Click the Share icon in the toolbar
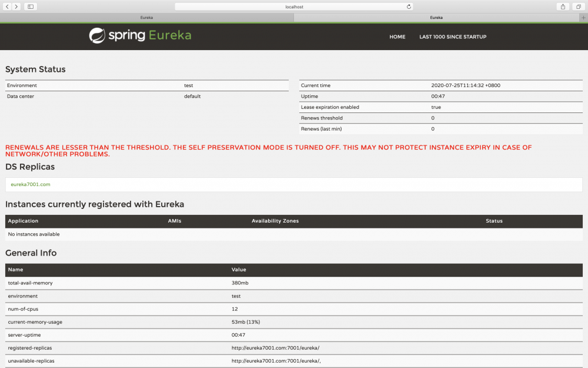This screenshot has width=588, height=368. tap(562, 6)
